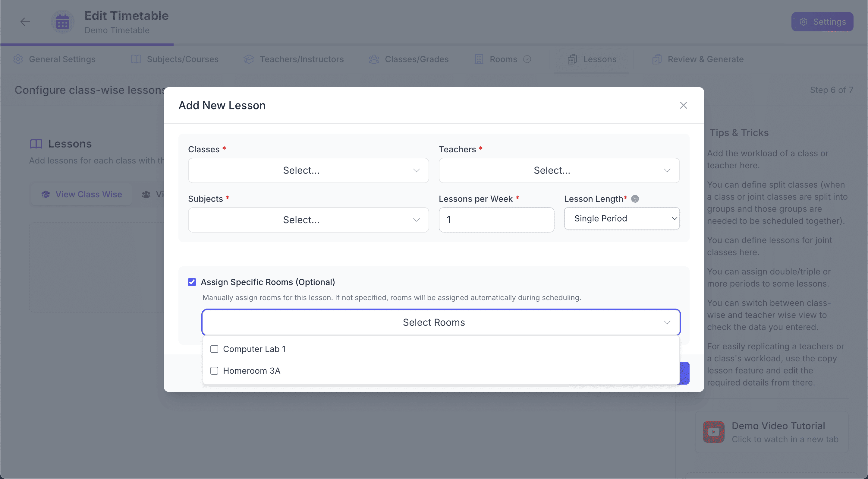
Task: Click the teacher-wise view people icon
Action: [146, 194]
